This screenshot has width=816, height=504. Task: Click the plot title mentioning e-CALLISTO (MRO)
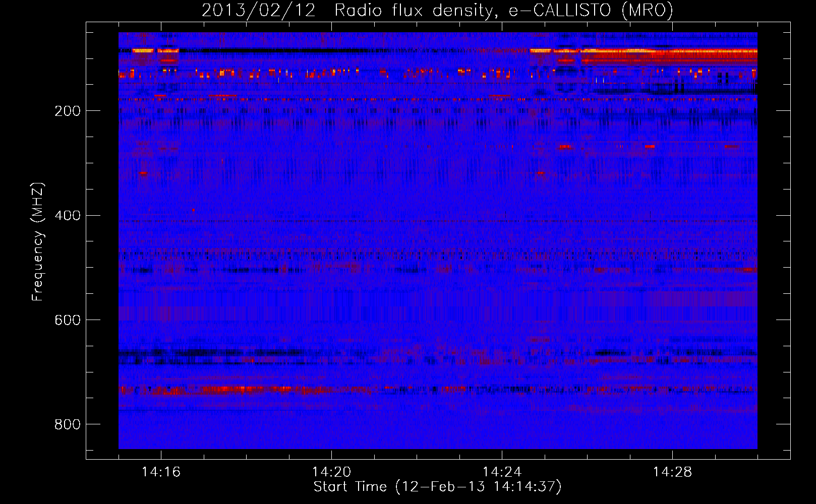pyautogui.click(x=437, y=10)
